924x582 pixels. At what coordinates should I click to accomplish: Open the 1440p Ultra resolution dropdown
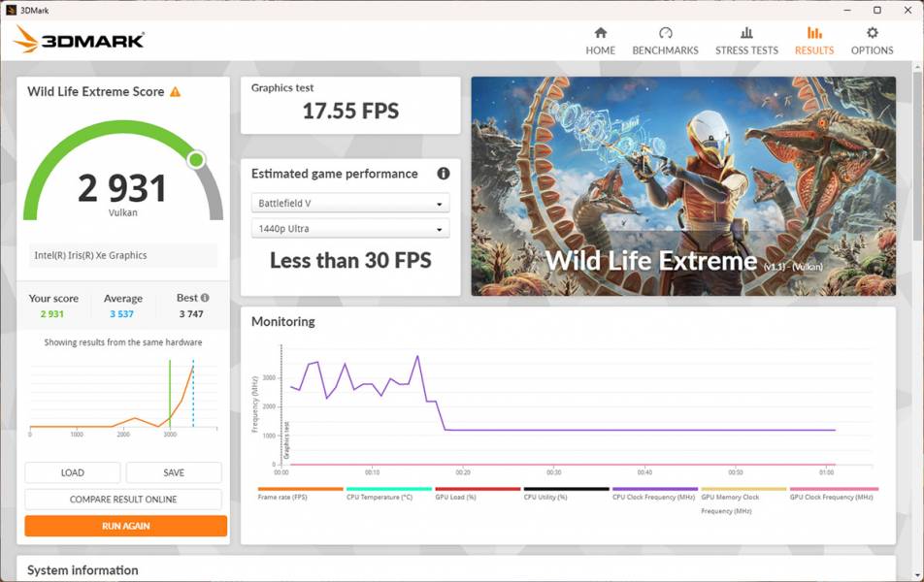coord(350,229)
